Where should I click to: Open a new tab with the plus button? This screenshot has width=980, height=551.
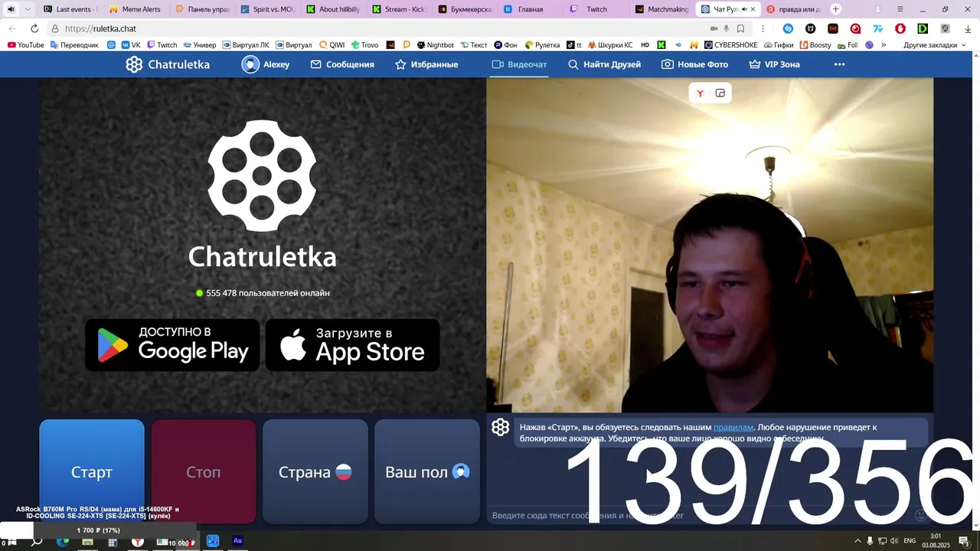(x=835, y=9)
